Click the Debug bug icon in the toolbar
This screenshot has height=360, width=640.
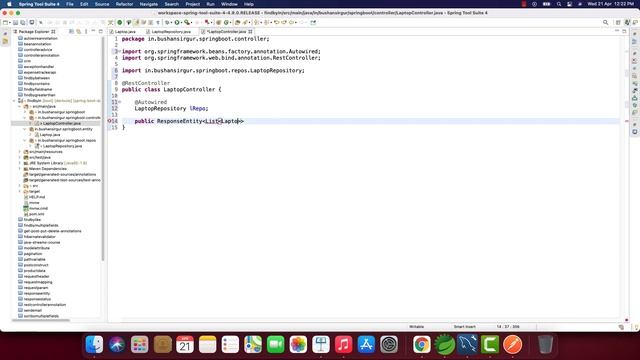168,22
